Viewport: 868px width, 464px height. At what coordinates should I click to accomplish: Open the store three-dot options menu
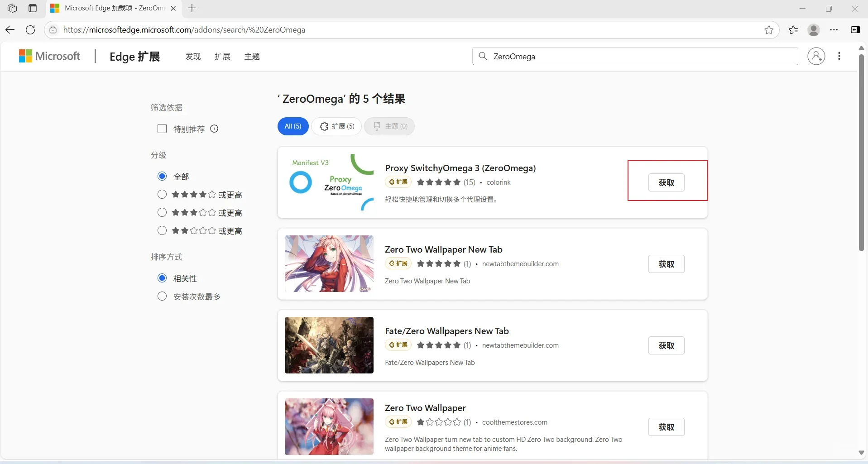[x=839, y=56]
